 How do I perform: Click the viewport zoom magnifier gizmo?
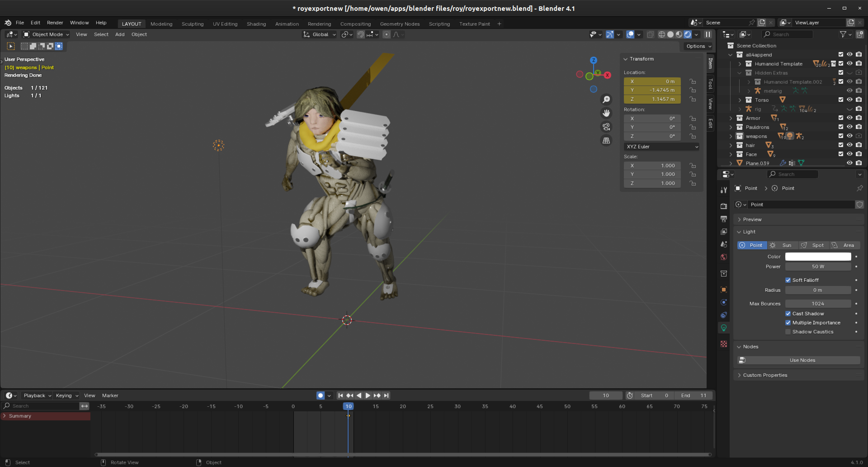tap(606, 100)
